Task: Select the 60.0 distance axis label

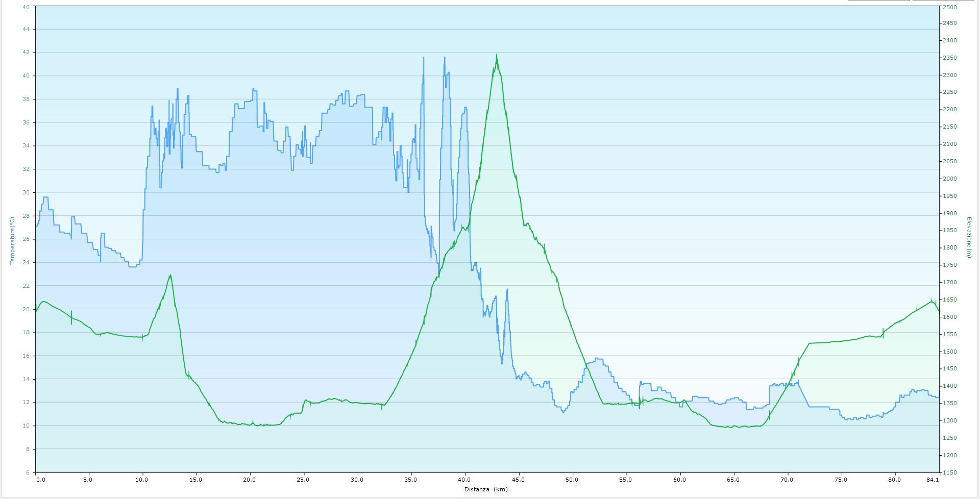Action: [679, 480]
